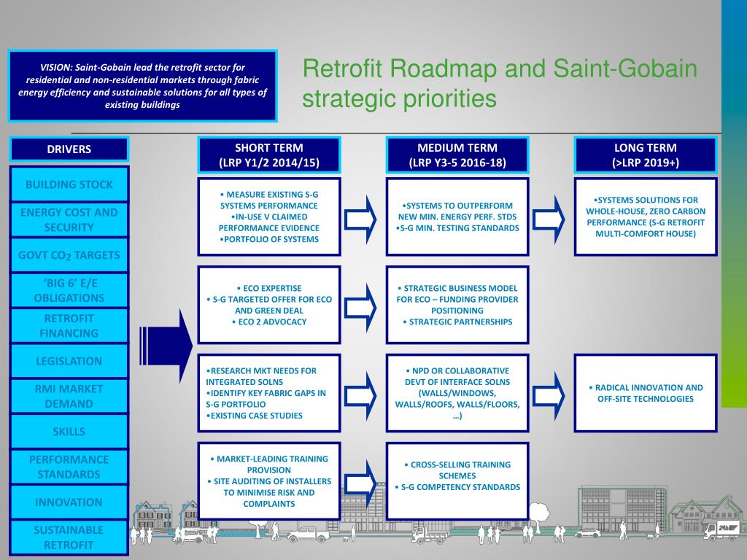Click "SYSTEMS TO OUTPERFORM NEW MIN. ENERGY" bullet
The height and width of the screenshot is (560, 747).
457,211
